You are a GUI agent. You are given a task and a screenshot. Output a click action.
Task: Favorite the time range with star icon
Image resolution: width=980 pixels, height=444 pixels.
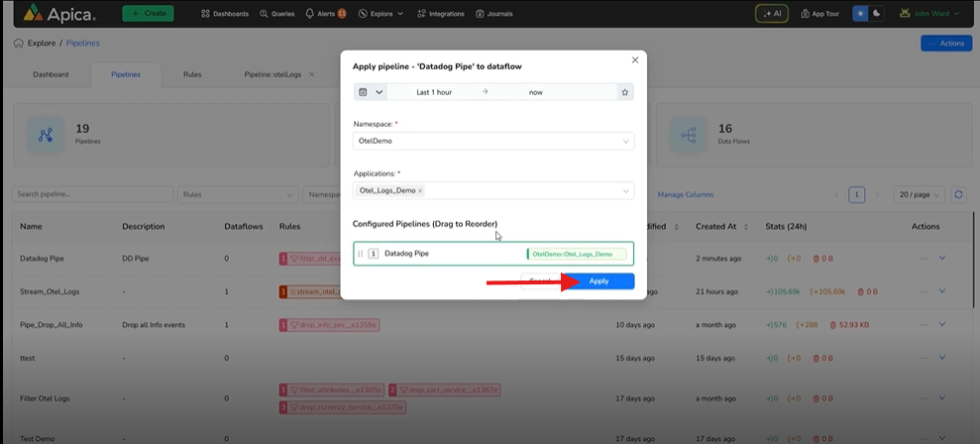625,92
